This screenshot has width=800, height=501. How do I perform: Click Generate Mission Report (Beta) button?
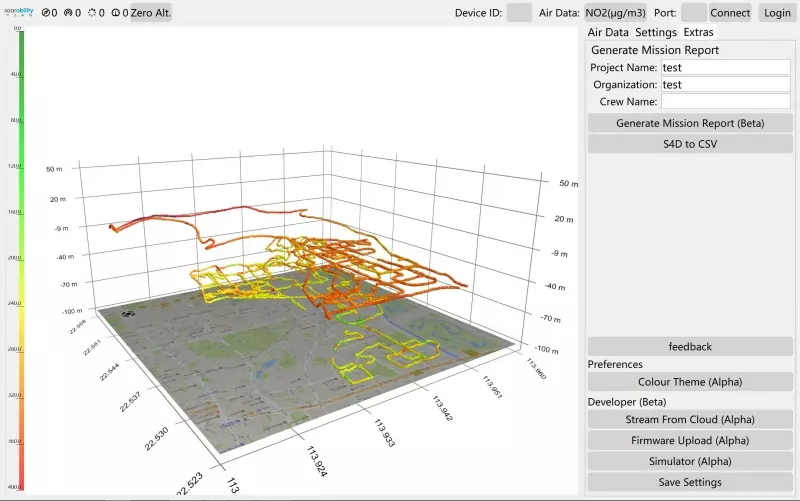690,123
